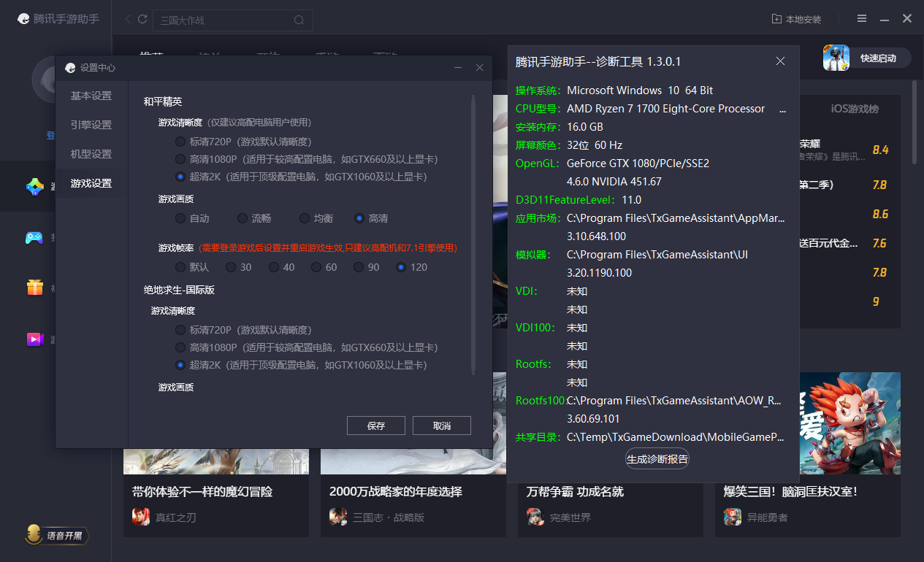This screenshot has width=924, height=562.
Task: Click the search field with 三国大作战
Action: pyautogui.click(x=233, y=20)
